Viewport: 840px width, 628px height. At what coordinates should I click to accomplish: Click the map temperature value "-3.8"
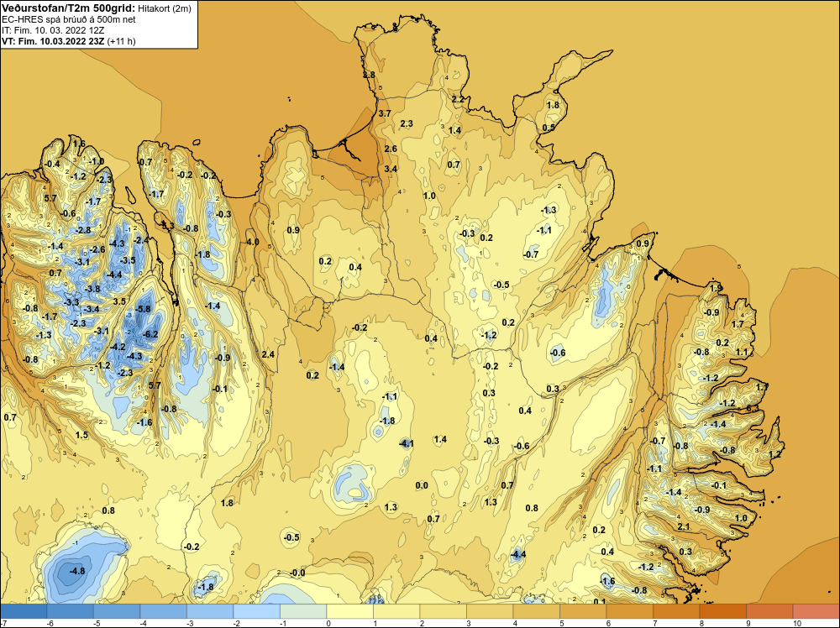click(x=92, y=289)
